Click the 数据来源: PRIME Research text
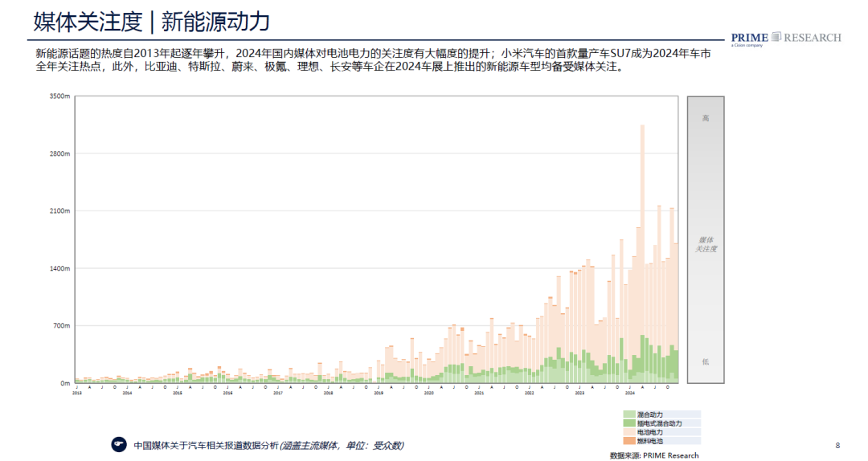Viewport: 868px width, 461px height. (654, 455)
